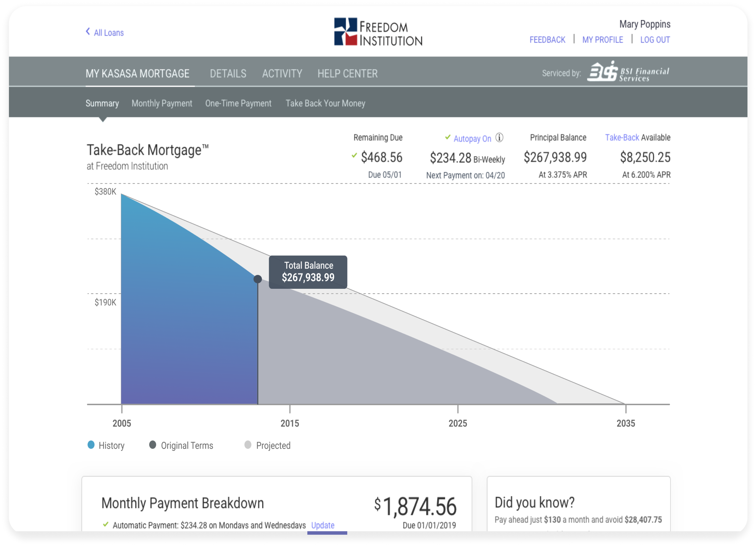Viewport: 756px width, 546px height.
Task: Open Take Back Your Money sub-tab
Action: pos(325,103)
